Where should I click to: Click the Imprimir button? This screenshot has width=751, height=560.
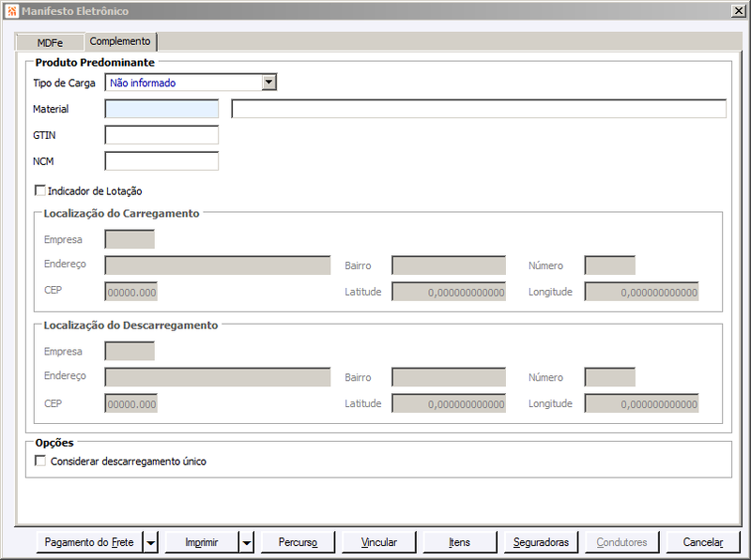202,542
